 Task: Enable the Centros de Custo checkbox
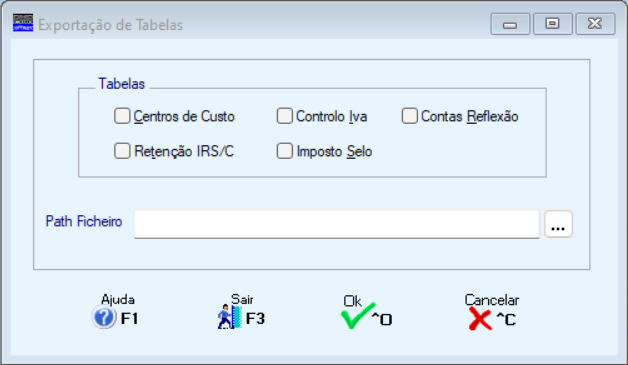pos(122,116)
